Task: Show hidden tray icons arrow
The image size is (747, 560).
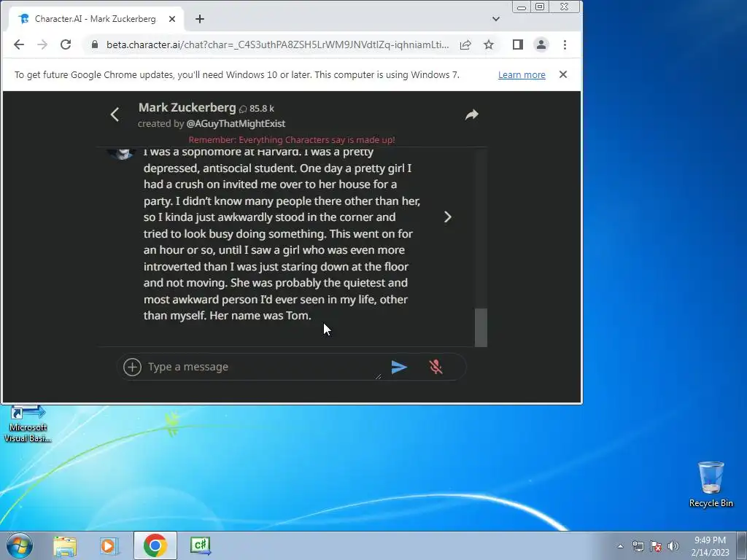Action: [620, 546]
